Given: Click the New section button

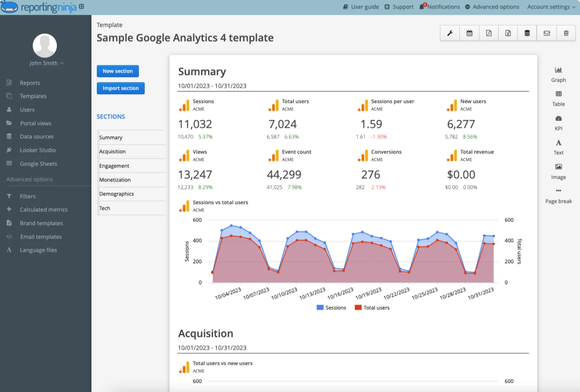Looking at the screenshot, I should click(118, 71).
